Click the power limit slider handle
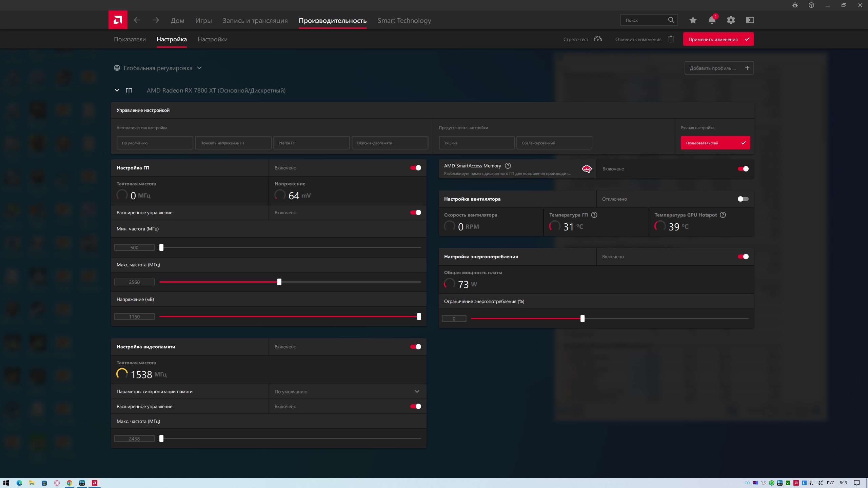The width and height of the screenshot is (868, 488). (x=583, y=319)
